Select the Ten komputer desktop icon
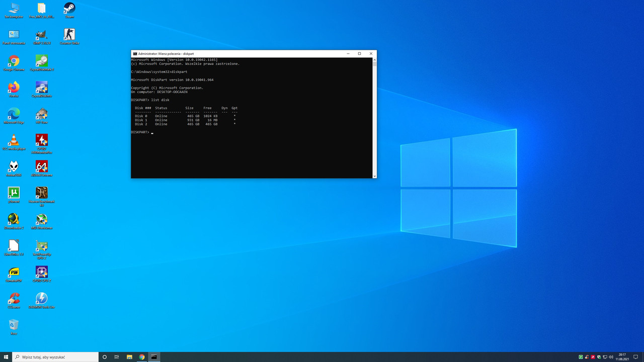 point(14,10)
